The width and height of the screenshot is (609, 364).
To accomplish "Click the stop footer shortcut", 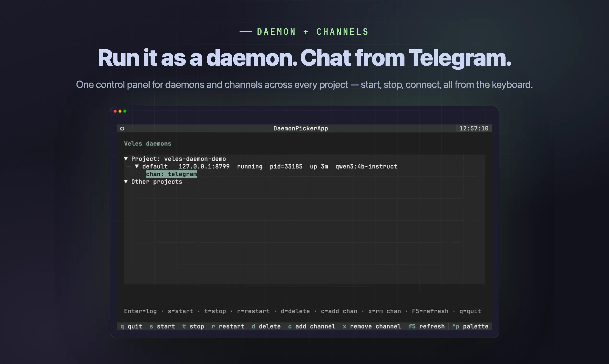I will [x=193, y=326].
